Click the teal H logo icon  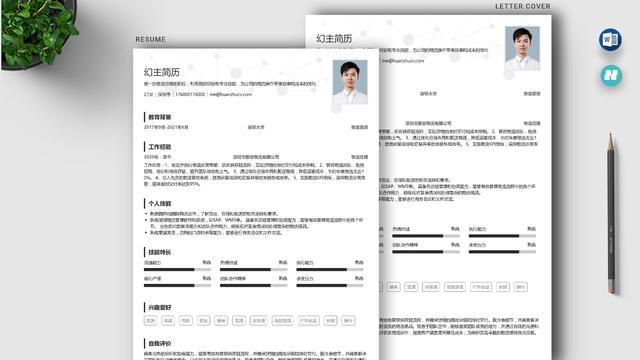click(611, 76)
